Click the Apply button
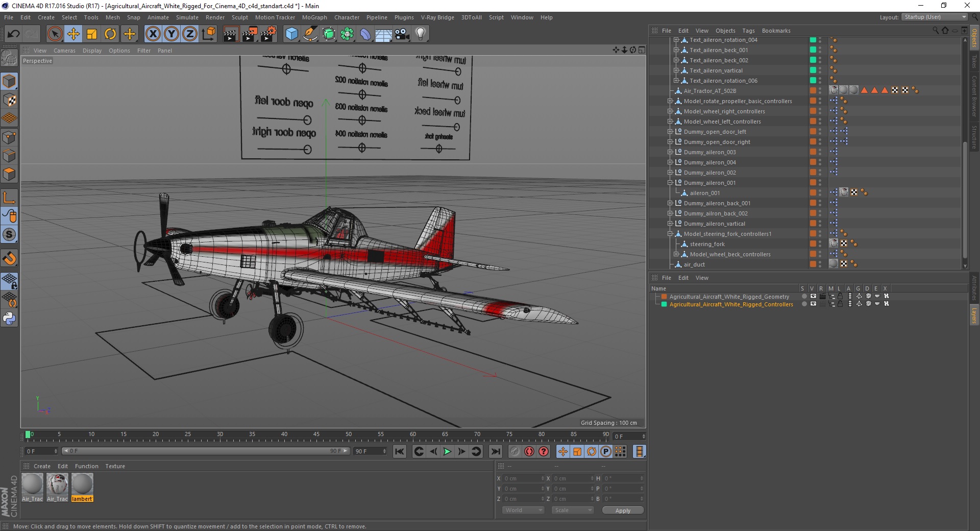The height and width of the screenshot is (531, 980). point(623,510)
